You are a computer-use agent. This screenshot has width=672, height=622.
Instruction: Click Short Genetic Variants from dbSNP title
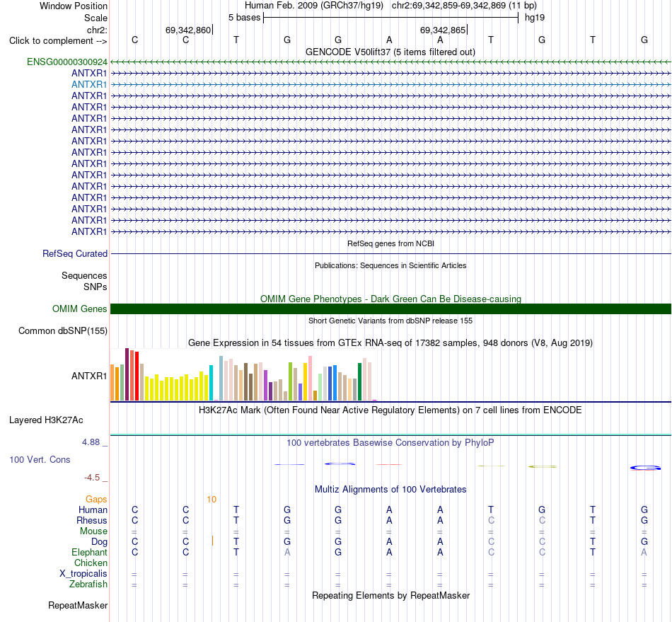390,321
